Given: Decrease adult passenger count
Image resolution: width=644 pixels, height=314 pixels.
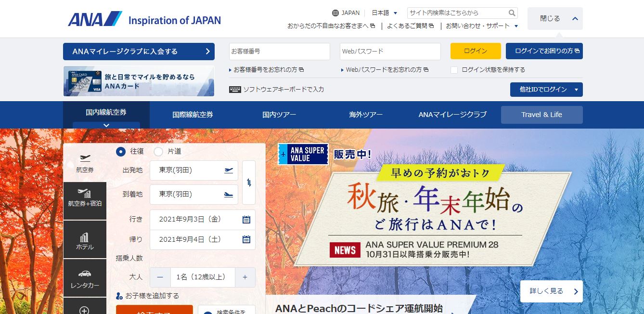Looking at the screenshot, I should pos(160,277).
